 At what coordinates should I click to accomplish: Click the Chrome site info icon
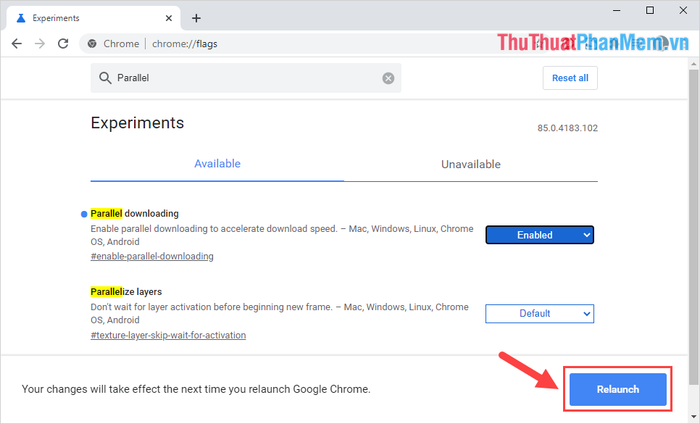pyautogui.click(x=92, y=44)
